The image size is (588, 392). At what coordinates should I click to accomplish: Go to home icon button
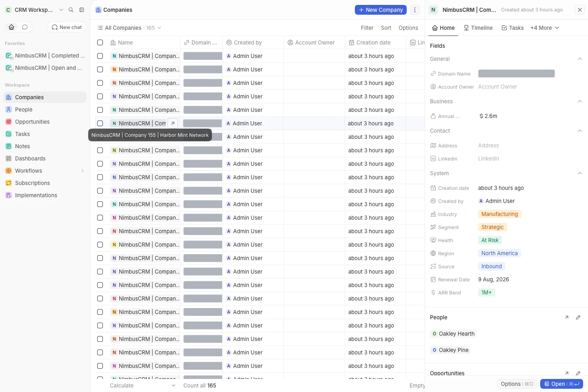click(x=11, y=27)
